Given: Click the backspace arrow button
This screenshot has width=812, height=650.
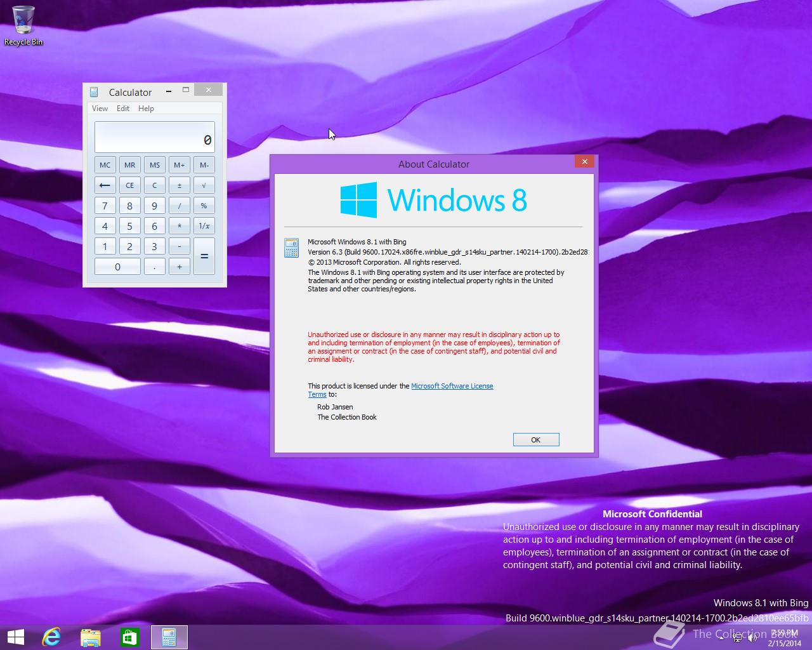Looking at the screenshot, I should point(105,185).
